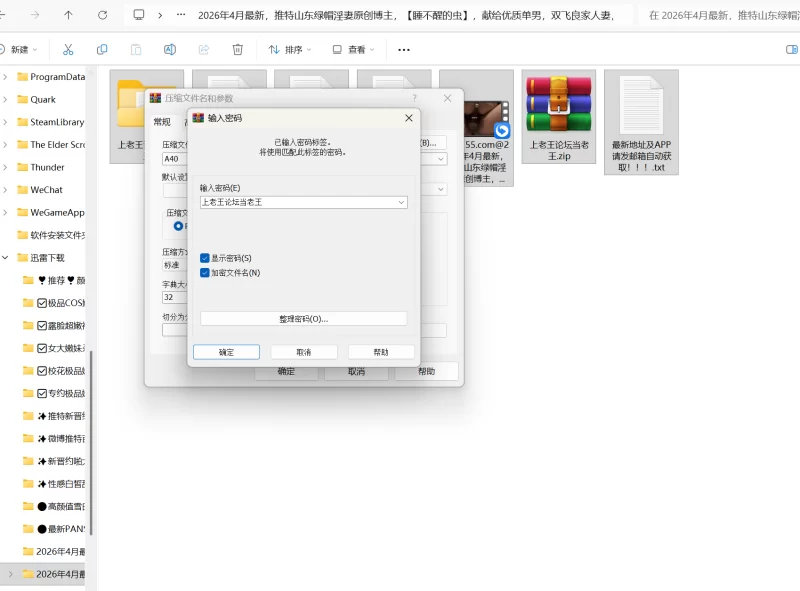The height and width of the screenshot is (591, 800).
Task: Refresh the current folder view
Action: click(103, 15)
